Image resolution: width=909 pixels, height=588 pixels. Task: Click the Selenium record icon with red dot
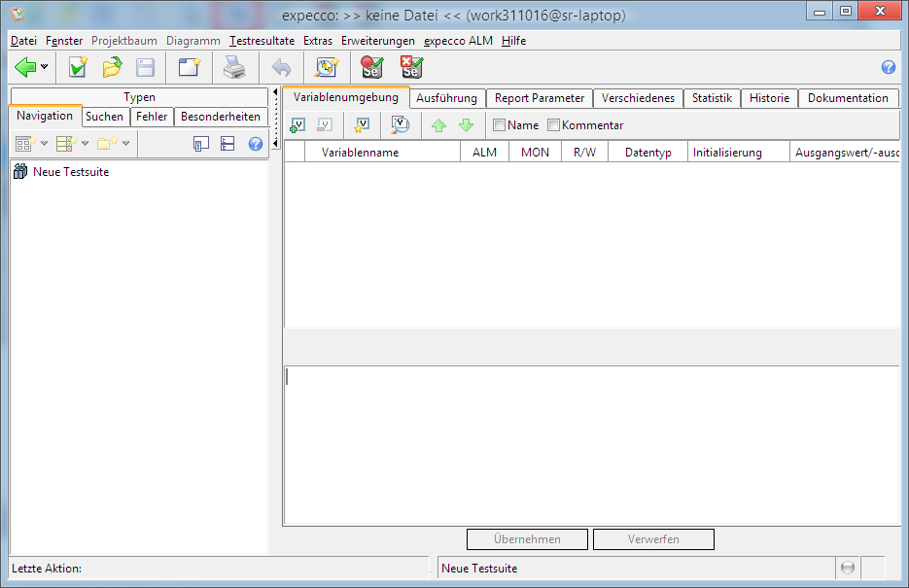click(x=371, y=67)
